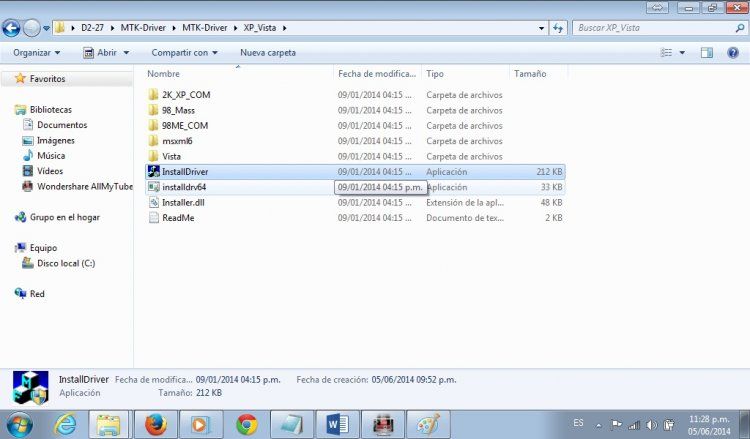Open Paint from taskbar

pyautogui.click(x=428, y=425)
